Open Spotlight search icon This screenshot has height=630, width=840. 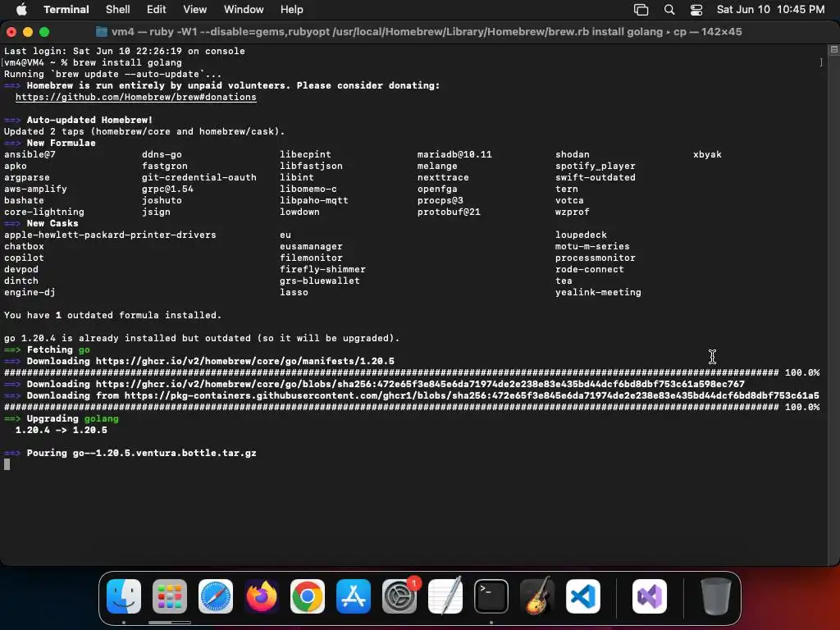pos(669,10)
